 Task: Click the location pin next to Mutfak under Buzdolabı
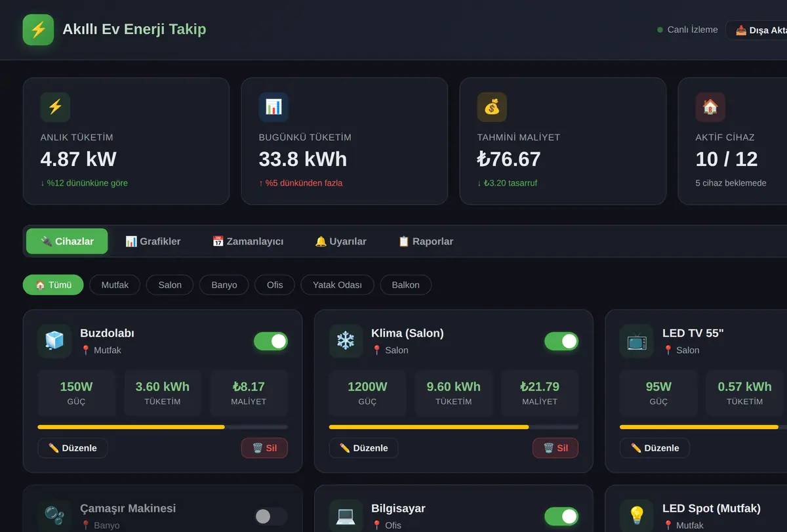85,350
